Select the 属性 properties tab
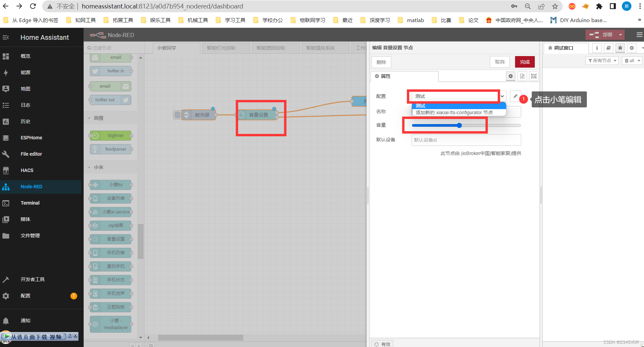 click(x=404, y=76)
